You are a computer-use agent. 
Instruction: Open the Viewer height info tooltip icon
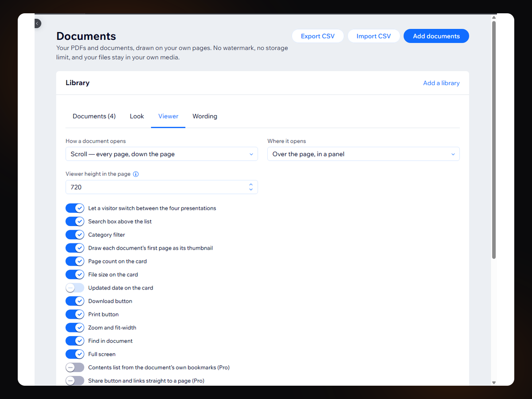[x=136, y=174]
